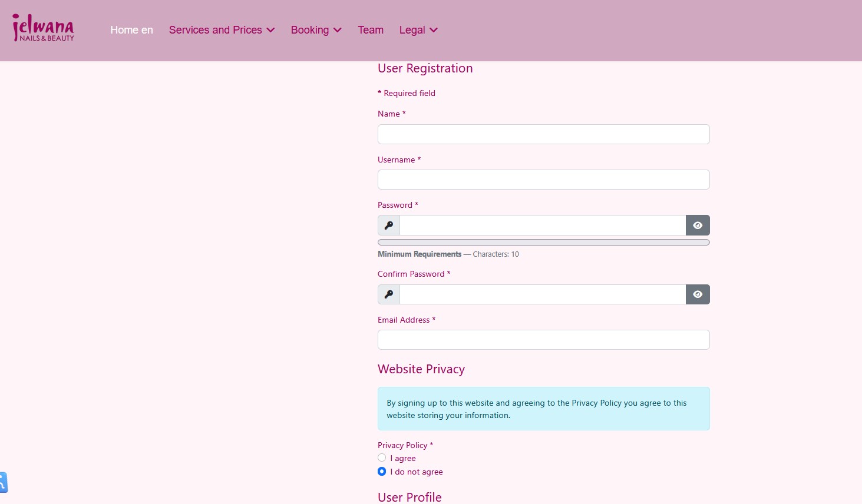Click the Jelwana Nails & Beauty logo
The width and height of the screenshot is (862, 504).
point(43,28)
